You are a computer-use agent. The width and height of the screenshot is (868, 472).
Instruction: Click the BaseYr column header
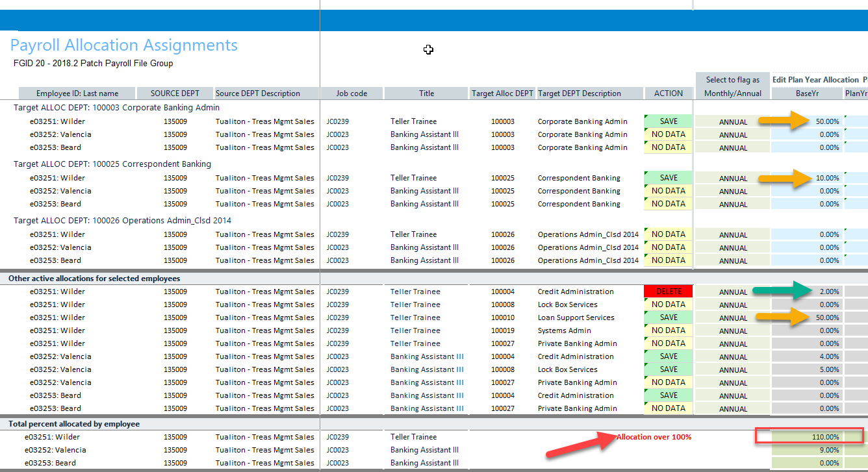click(x=807, y=93)
